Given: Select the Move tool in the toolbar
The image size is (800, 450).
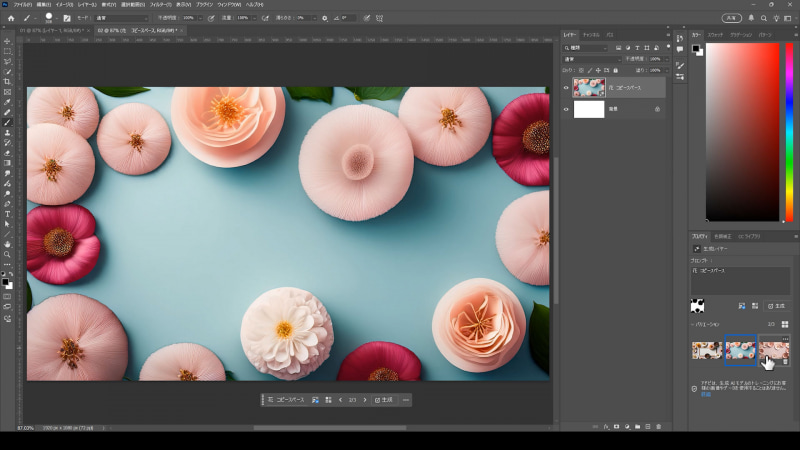Looking at the screenshot, I should coord(7,41).
